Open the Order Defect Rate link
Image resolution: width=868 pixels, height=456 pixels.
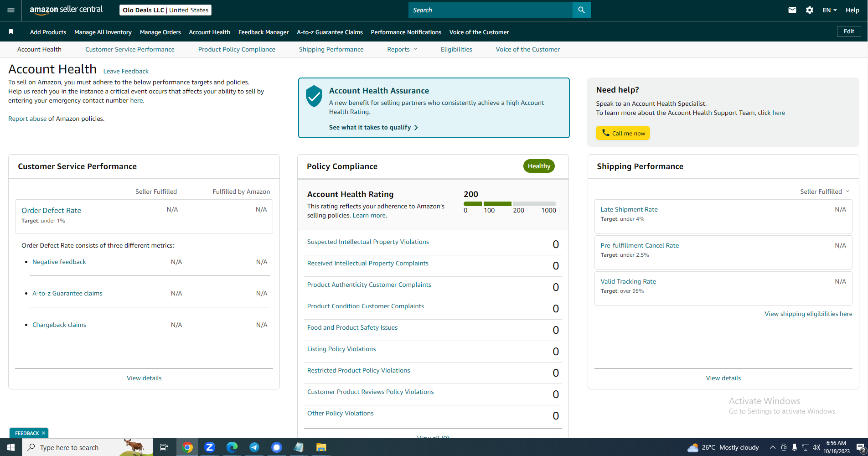coord(52,210)
